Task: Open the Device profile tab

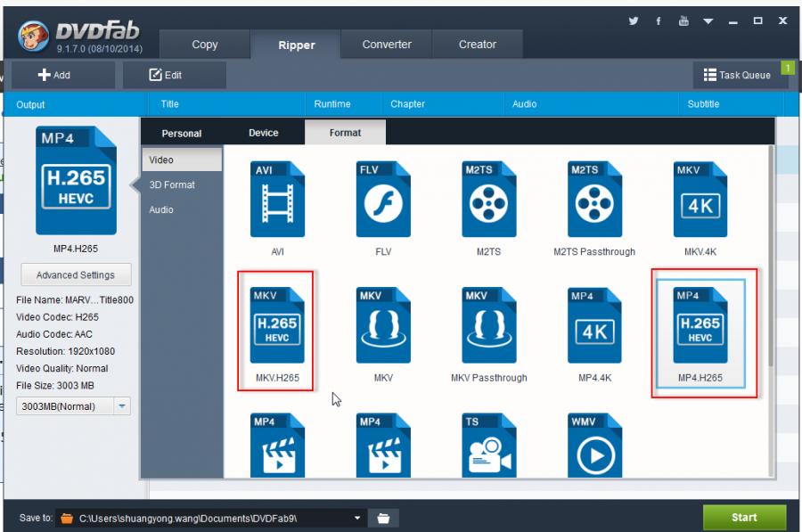Action: 263,133
